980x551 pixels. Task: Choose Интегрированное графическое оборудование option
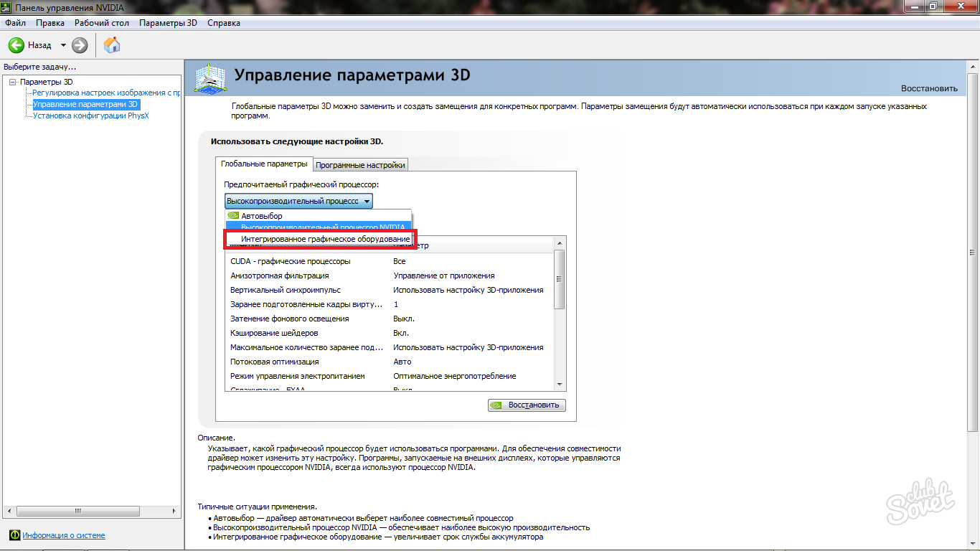point(325,238)
